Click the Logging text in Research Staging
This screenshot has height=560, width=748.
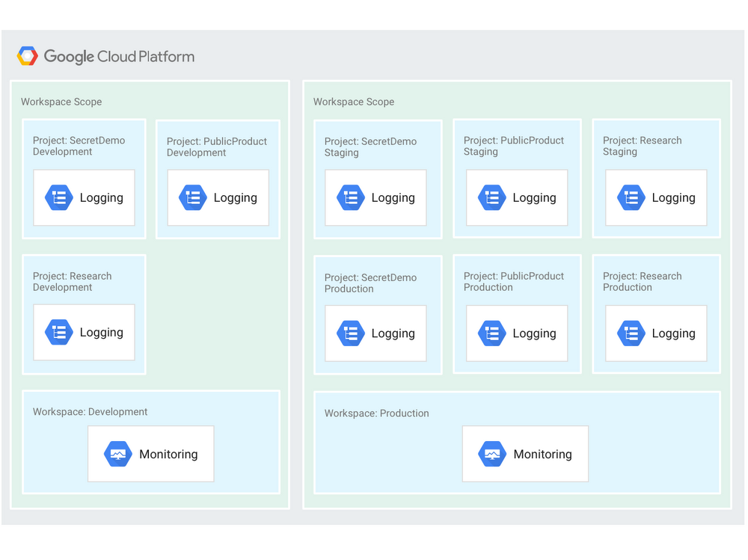(674, 198)
